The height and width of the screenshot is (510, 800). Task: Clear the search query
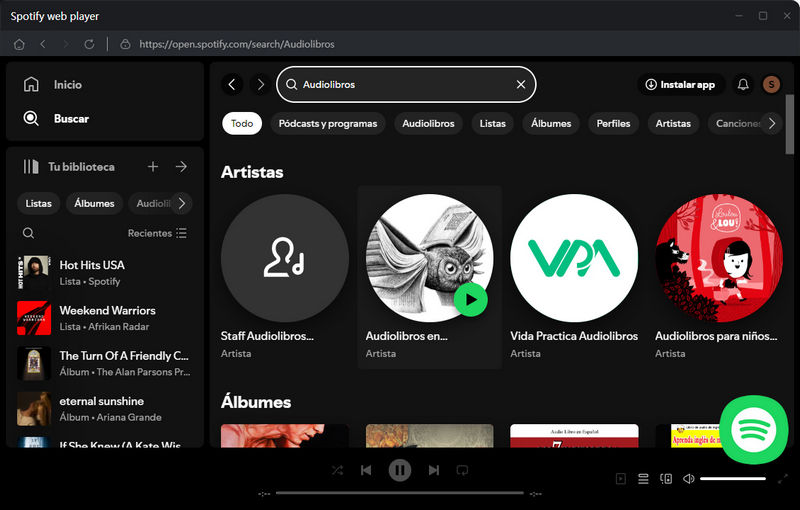click(520, 84)
